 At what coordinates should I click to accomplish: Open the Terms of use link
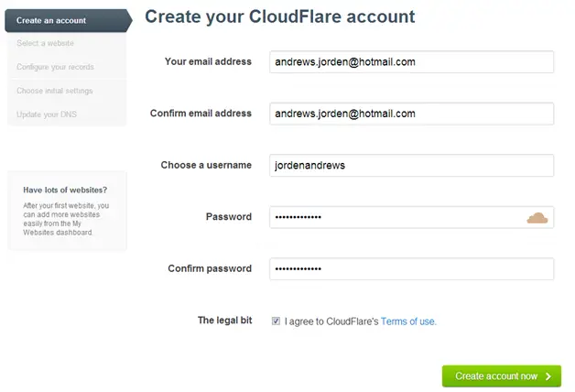(408, 321)
